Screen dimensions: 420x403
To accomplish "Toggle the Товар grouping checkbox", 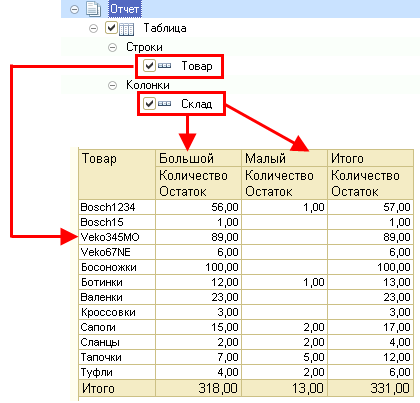I will point(149,65).
